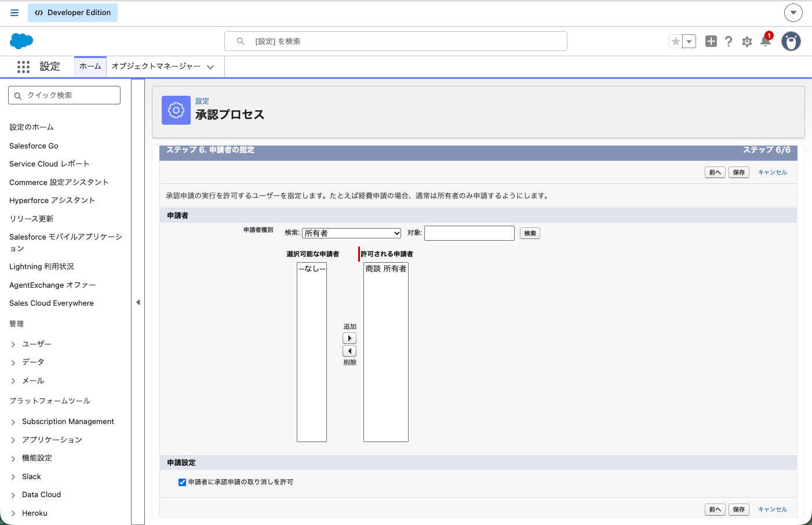The image size is (812, 525).
Task: Open the notifications bell
Action: pos(766,41)
